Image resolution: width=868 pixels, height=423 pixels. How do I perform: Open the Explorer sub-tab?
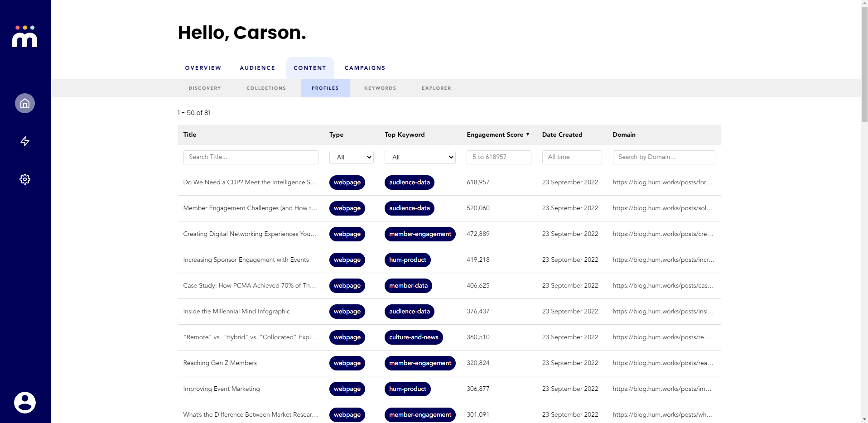pyautogui.click(x=436, y=88)
